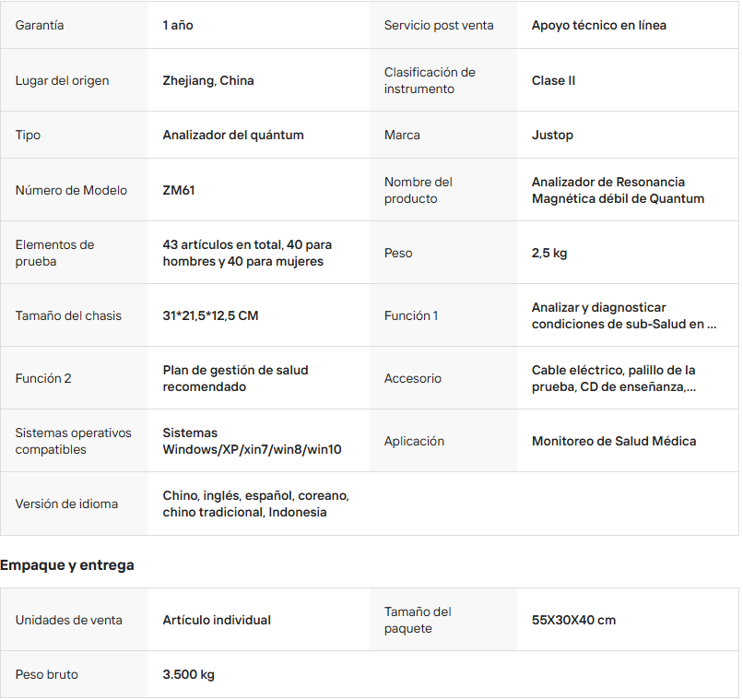Click the '2,5 kg' weight value
This screenshot has height=700, width=743.
(x=549, y=254)
